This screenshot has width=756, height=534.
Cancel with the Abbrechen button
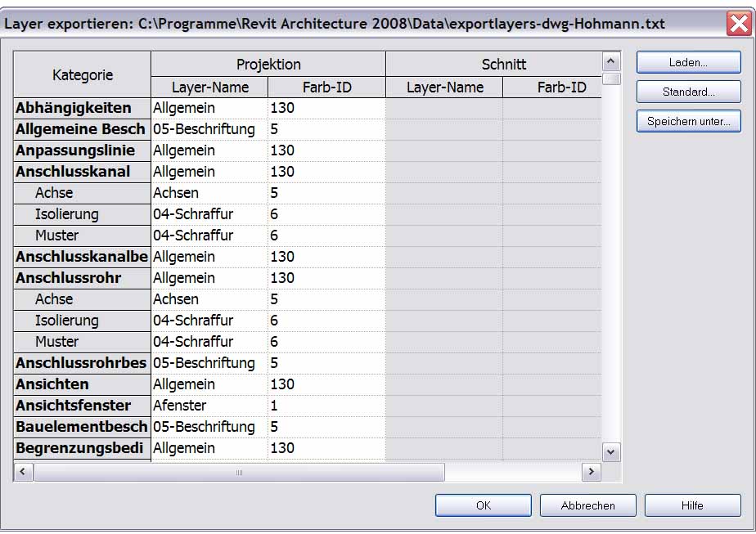pyautogui.click(x=587, y=505)
